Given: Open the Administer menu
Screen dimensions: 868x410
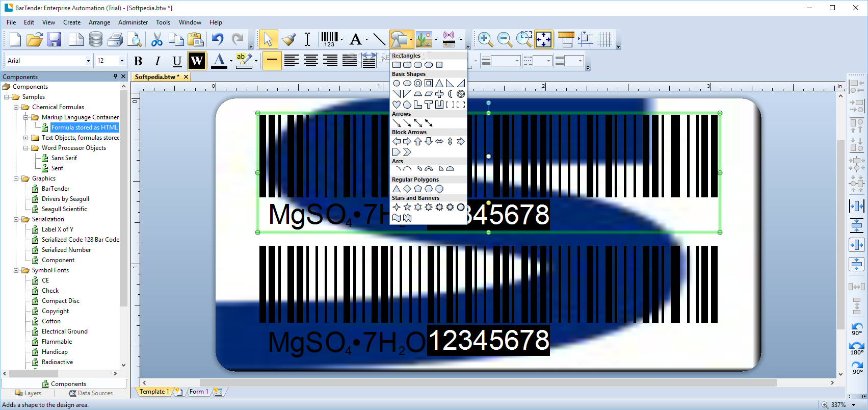Looking at the screenshot, I should pyautogui.click(x=133, y=22).
